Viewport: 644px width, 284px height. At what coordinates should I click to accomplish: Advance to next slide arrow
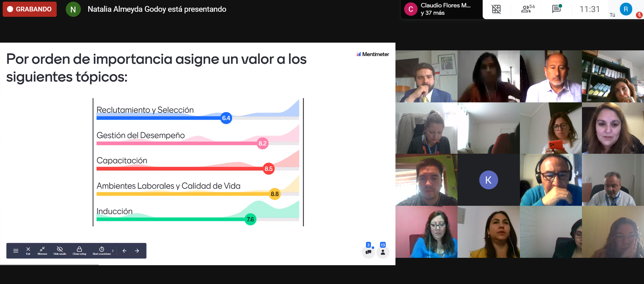point(137,251)
